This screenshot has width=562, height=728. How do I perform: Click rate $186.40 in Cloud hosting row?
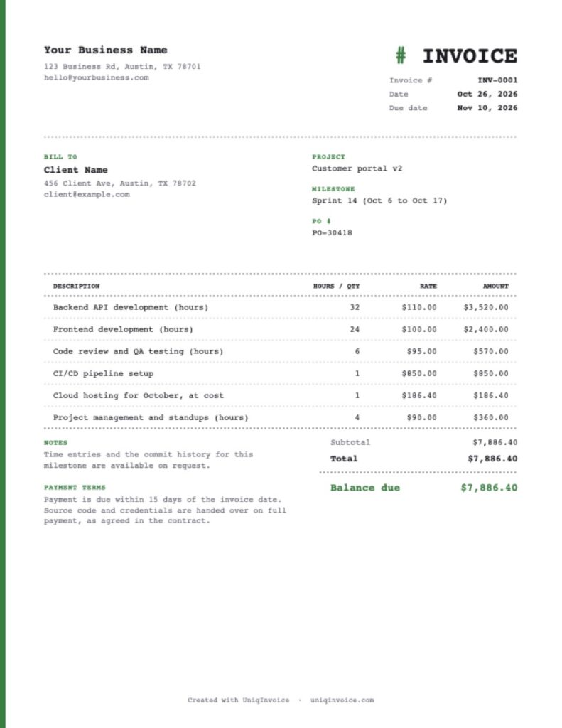click(x=419, y=395)
